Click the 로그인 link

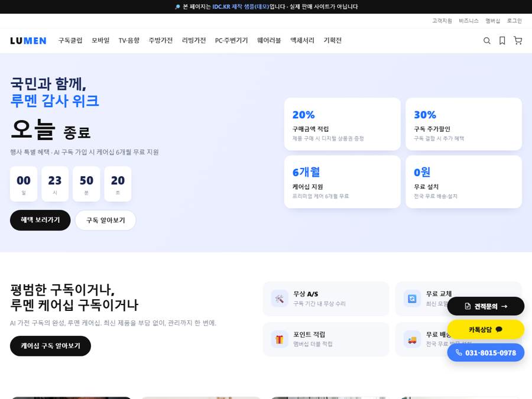514,21
